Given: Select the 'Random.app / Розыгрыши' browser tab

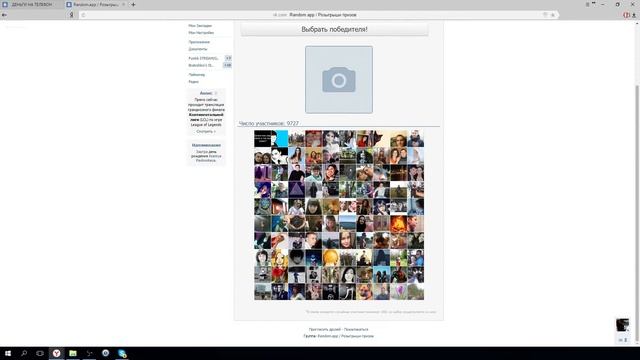Looking at the screenshot, I should pos(95,4).
